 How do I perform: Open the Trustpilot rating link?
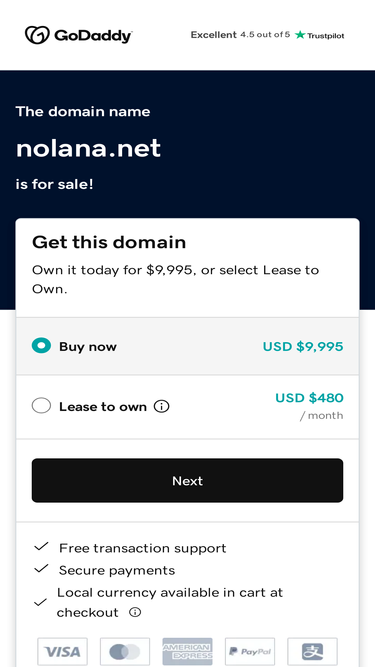click(x=267, y=35)
